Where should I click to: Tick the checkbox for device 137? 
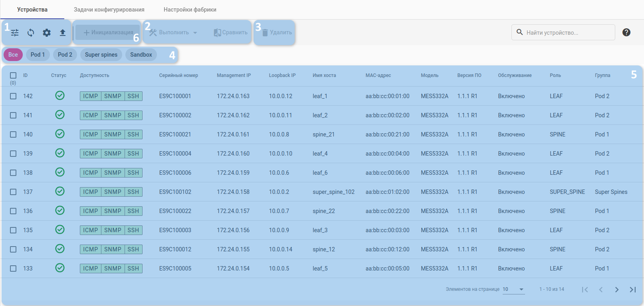[x=13, y=192]
